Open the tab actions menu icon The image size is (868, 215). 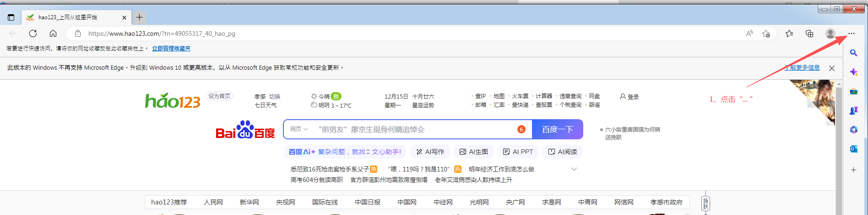point(11,17)
